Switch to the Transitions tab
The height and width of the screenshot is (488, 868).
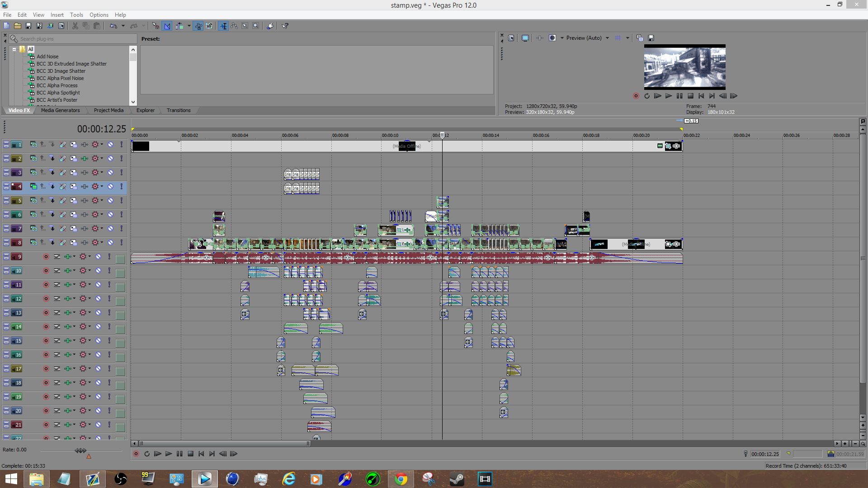point(179,110)
